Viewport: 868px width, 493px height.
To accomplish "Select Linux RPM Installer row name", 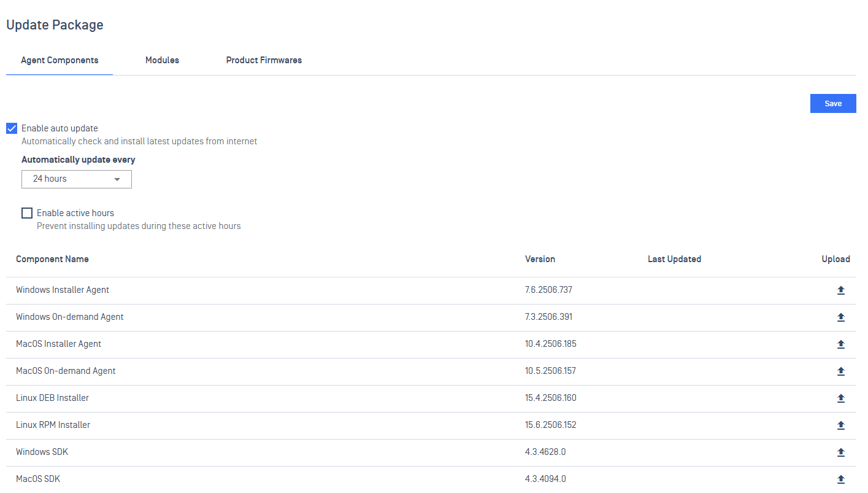I will 53,425.
